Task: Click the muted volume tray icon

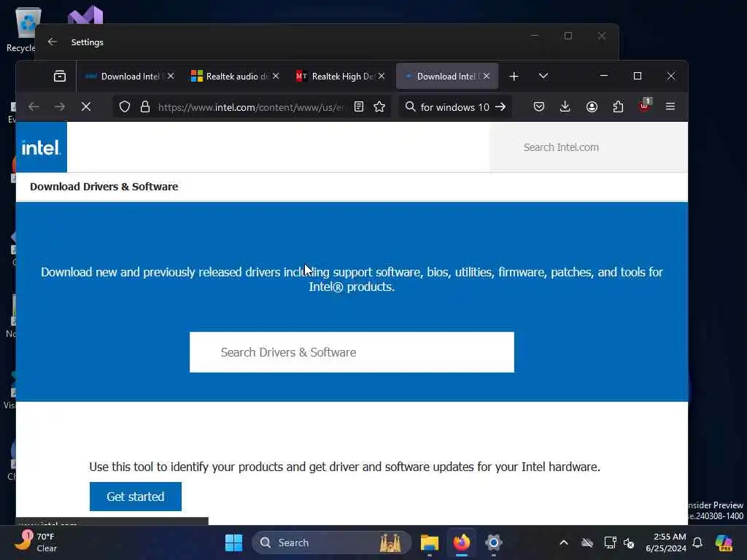Action: [629, 542]
